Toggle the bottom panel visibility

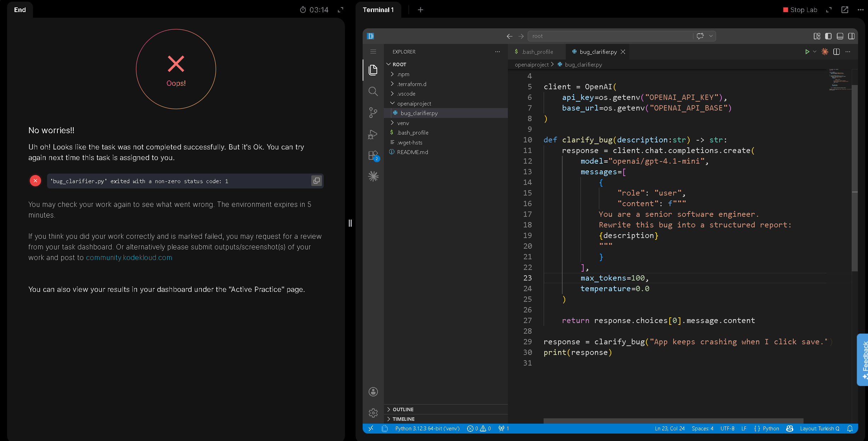pos(840,36)
